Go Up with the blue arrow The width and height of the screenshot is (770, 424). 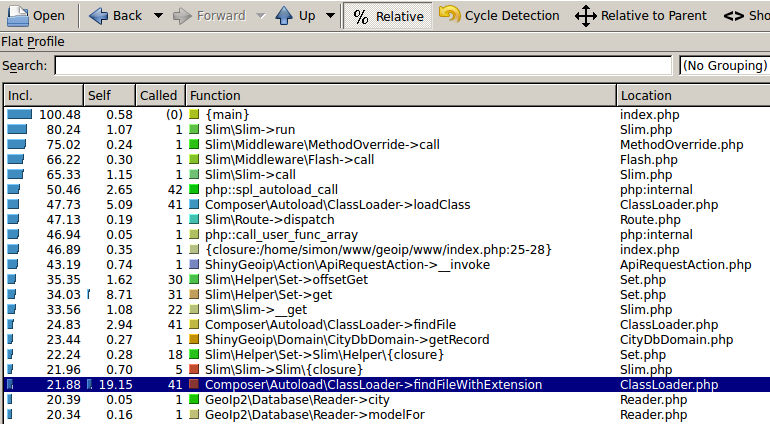pos(296,16)
